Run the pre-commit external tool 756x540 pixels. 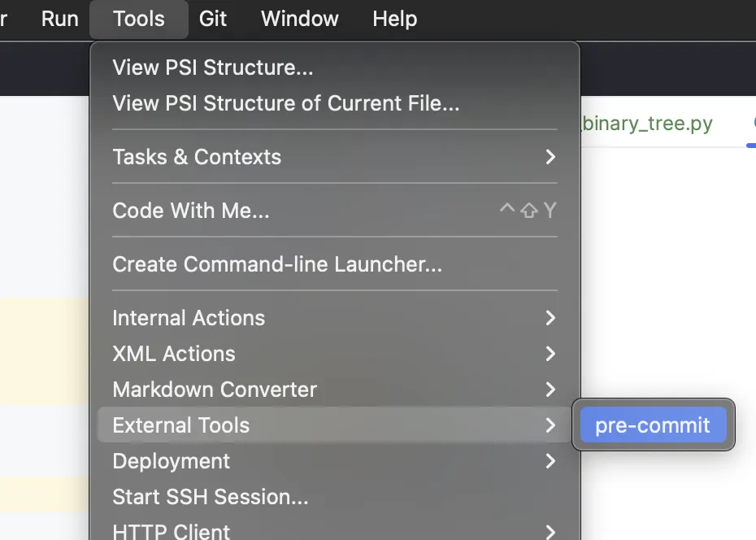[x=653, y=425]
